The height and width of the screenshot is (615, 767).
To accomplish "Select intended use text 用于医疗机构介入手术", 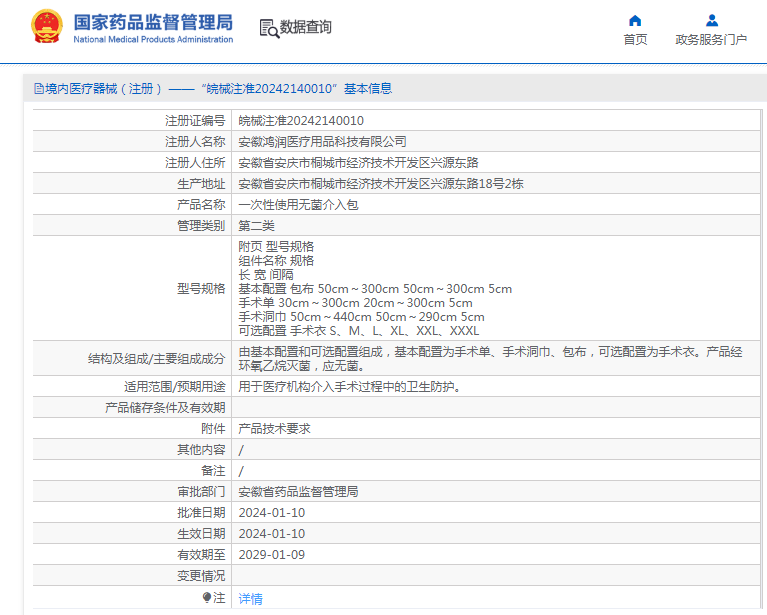I will [350, 387].
